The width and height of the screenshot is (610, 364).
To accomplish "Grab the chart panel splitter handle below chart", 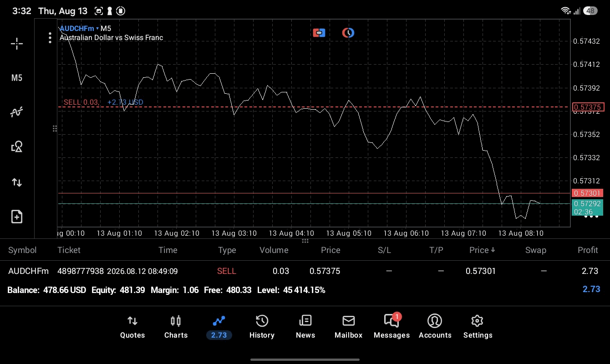I will click(305, 241).
